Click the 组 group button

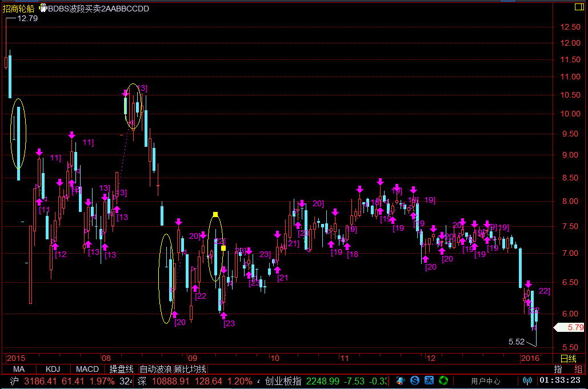tap(578, 369)
